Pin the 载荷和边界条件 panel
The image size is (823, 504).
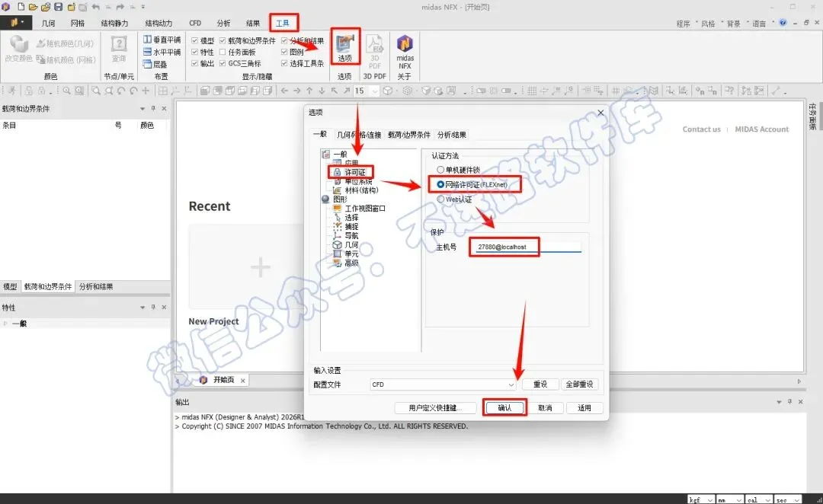click(153, 109)
